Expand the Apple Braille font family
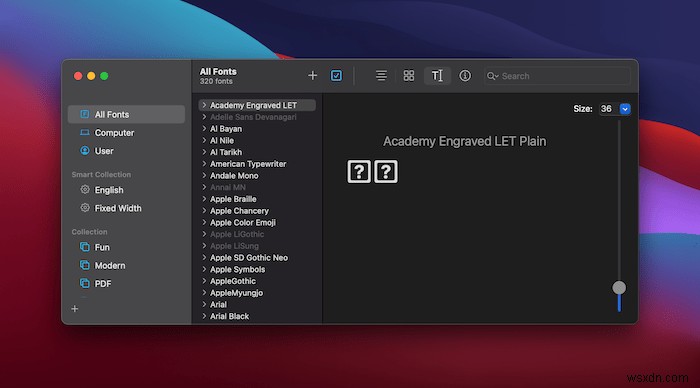This screenshot has height=388, width=700. tap(204, 199)
